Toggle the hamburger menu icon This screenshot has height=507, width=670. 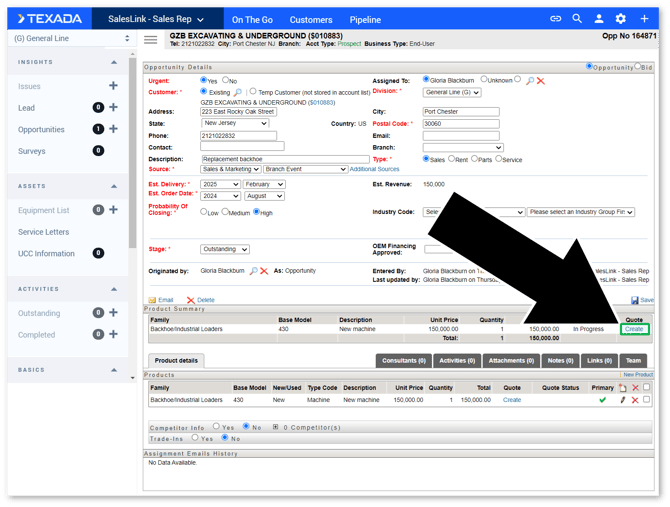(151, 40)
